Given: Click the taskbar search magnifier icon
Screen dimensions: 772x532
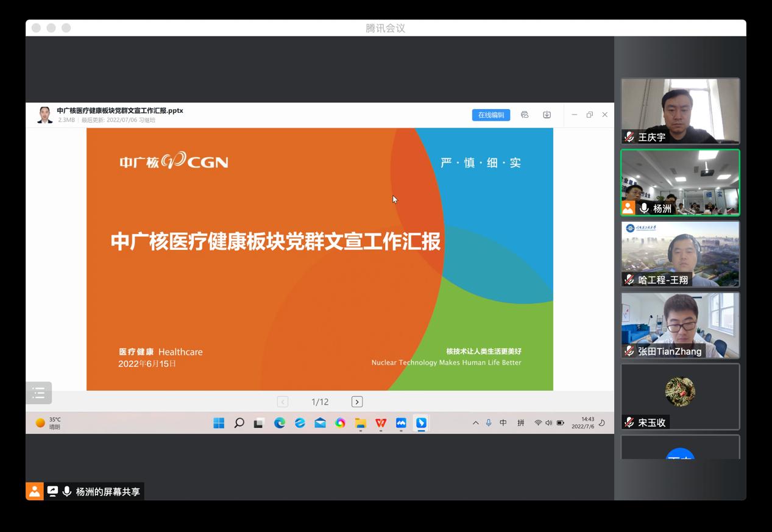Looking at the screenshot, I should point(239,423).
